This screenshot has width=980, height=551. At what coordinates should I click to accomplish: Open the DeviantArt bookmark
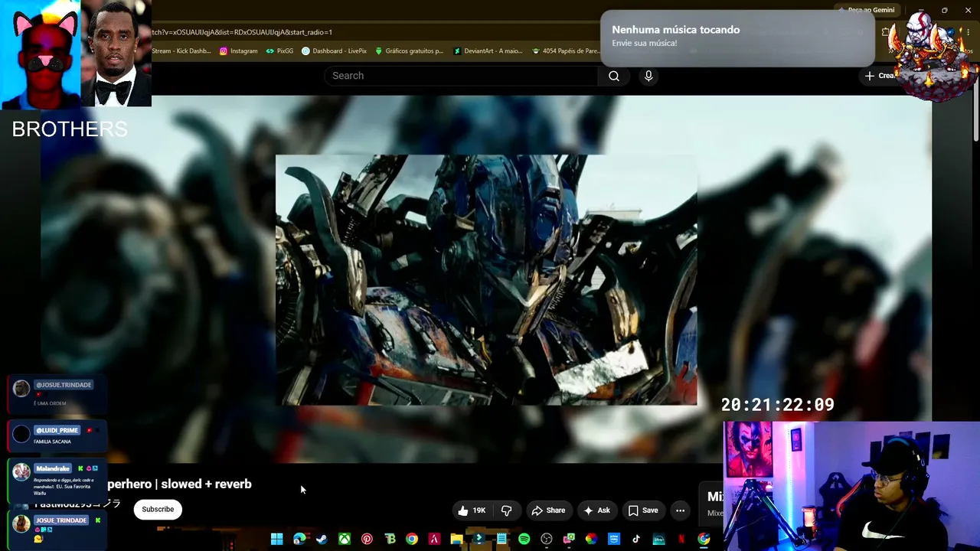[487, 51]
